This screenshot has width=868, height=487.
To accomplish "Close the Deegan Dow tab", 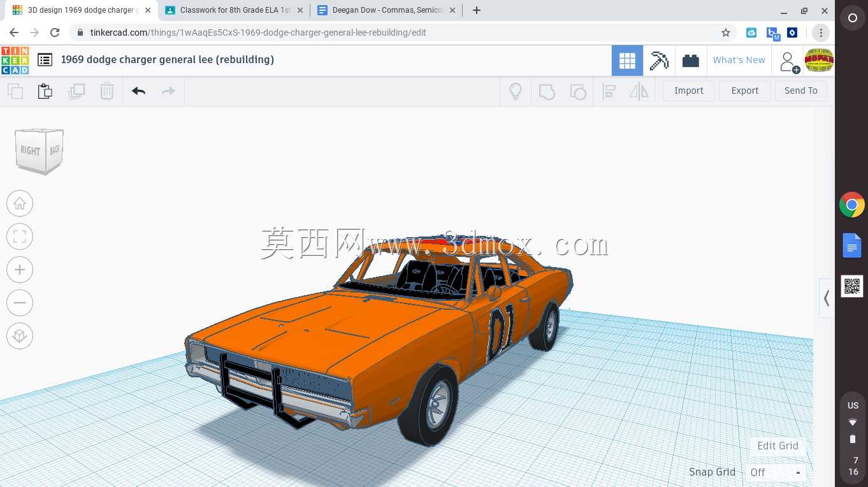I will (x=452, y=10).
